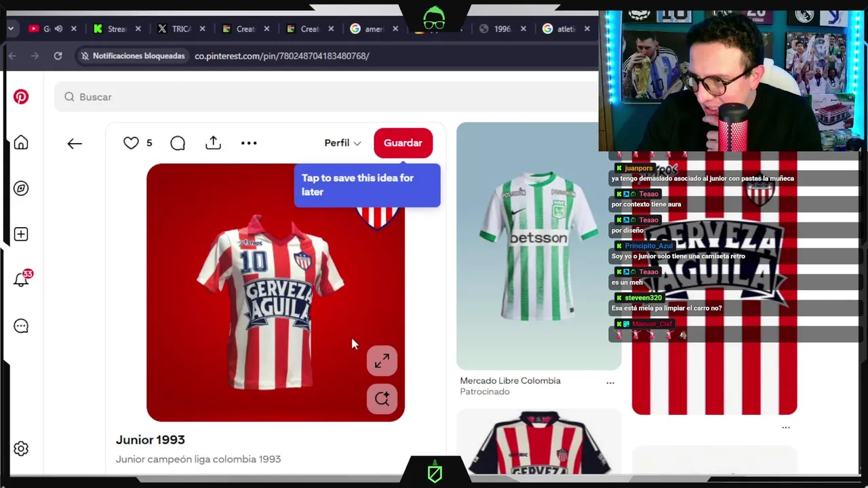Image resolution: width=868 pixels, height=488 pixels.
Task: Share the pin using upload icon
Action: (x=214, y=143)
